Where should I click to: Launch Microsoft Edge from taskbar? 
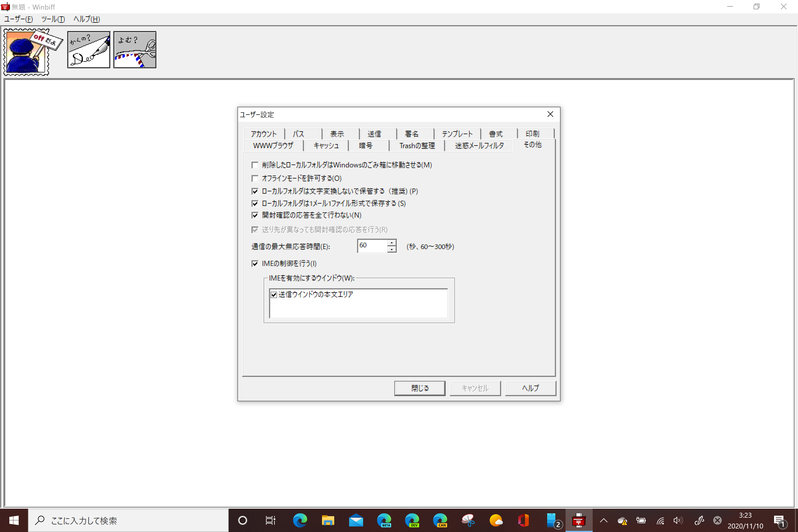[x=300, y=520]
